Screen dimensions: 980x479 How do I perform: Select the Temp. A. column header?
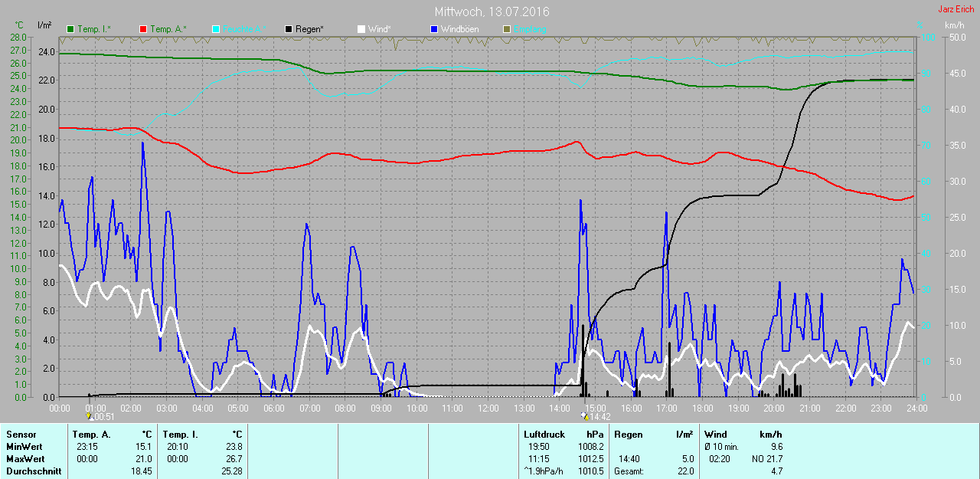point(93,435)
